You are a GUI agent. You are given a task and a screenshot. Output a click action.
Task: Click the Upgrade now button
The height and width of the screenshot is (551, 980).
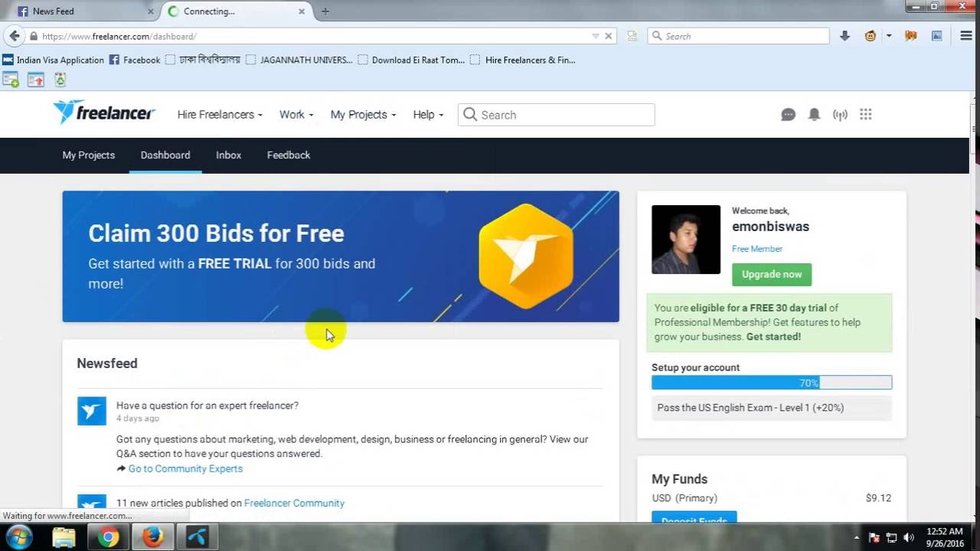[x=772, y=274]
